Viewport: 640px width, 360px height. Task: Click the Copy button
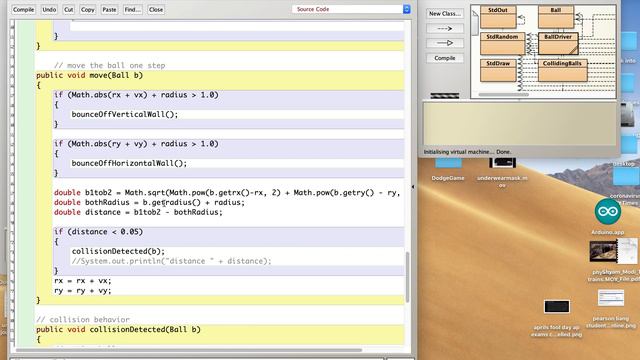tap(87, 9)
